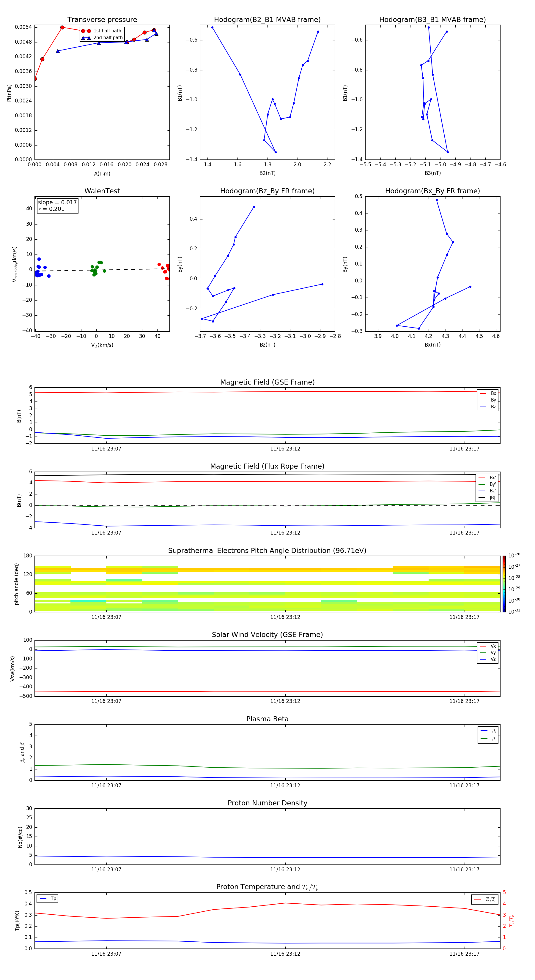The image size is (535, 980).
Task: Click the 'Transverse pressure' plot title
Action: 102,20
